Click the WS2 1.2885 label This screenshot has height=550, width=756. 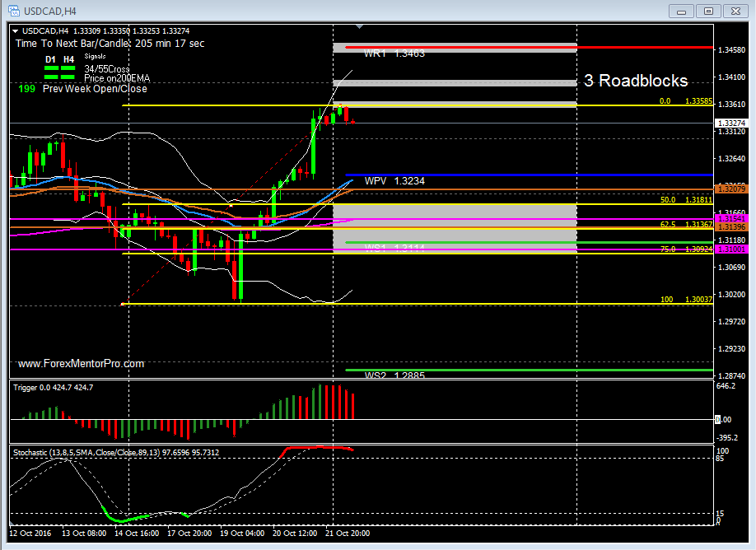[394, 375]
